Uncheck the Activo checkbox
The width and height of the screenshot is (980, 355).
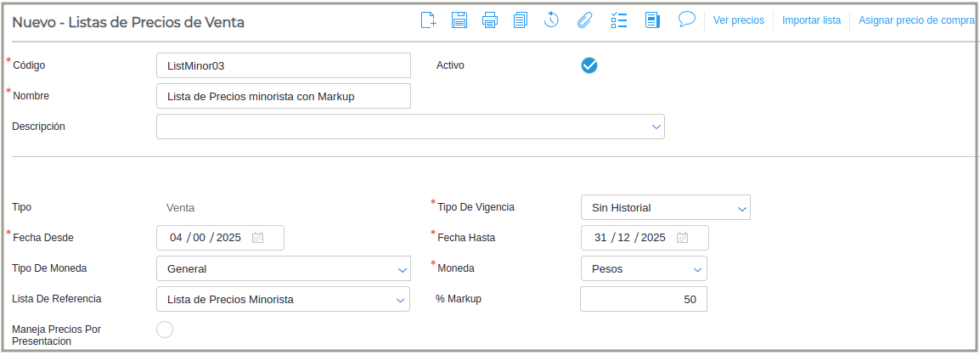(589, 65)
